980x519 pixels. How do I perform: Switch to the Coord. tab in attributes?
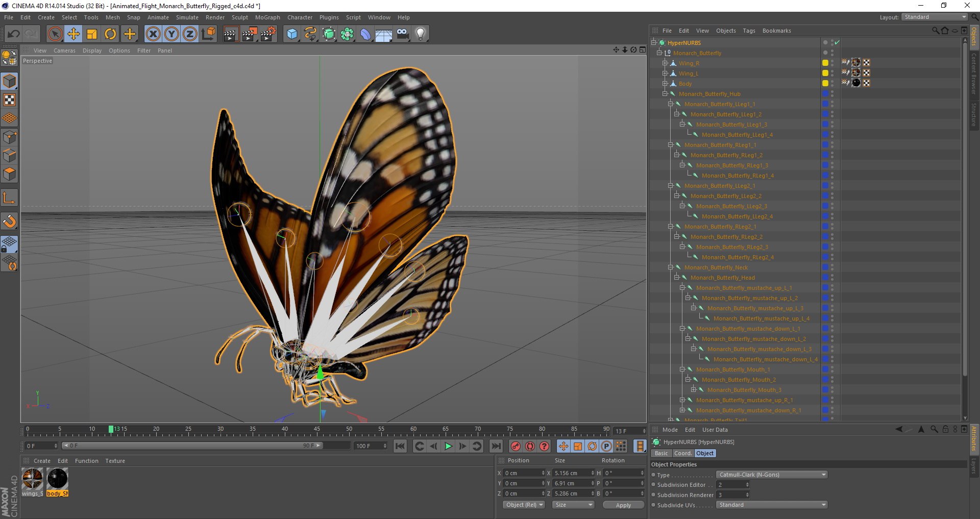682,453
